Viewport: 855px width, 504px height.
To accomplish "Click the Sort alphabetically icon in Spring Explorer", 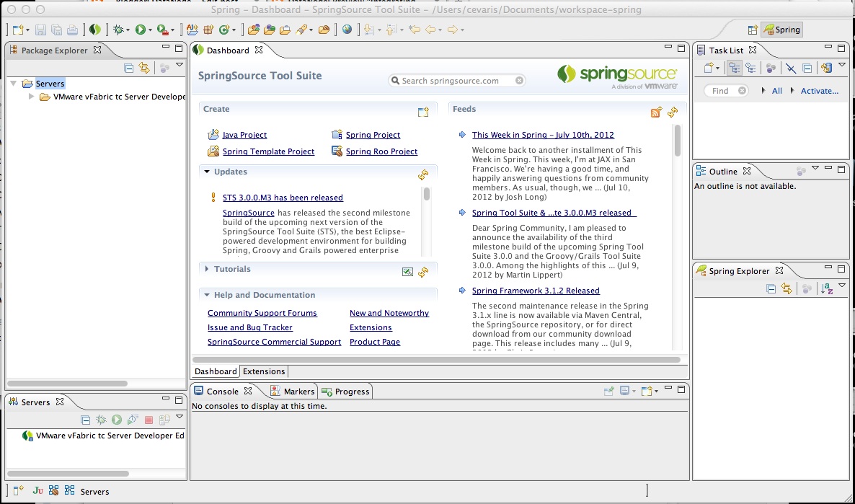I will pos(827,288).
